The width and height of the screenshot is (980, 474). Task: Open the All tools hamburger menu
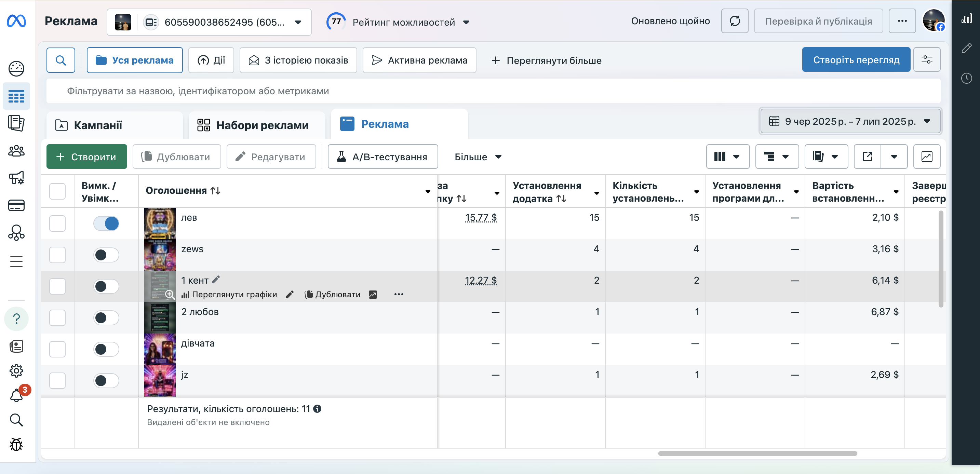(x=16, y=262)
